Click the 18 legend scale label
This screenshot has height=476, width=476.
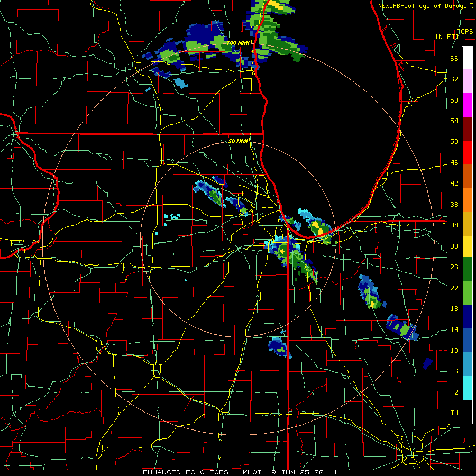click(454, 309)
